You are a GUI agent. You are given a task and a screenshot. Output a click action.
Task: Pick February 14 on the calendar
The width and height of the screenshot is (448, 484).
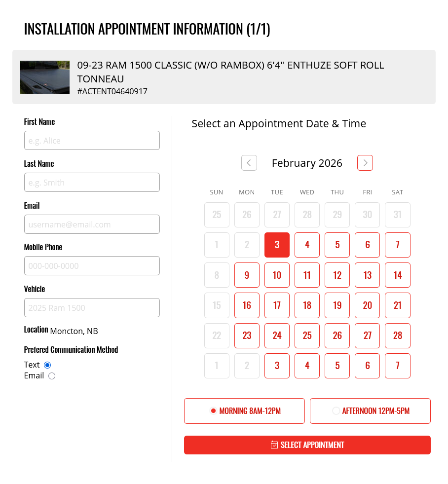pos(398,275)
